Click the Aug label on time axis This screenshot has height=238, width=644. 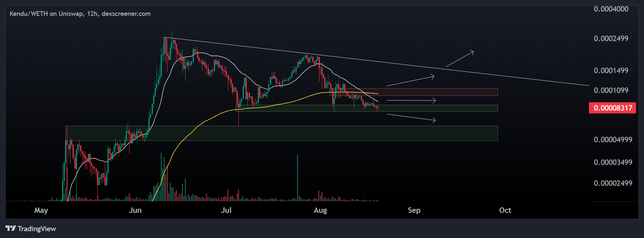(x=320, y=210)
